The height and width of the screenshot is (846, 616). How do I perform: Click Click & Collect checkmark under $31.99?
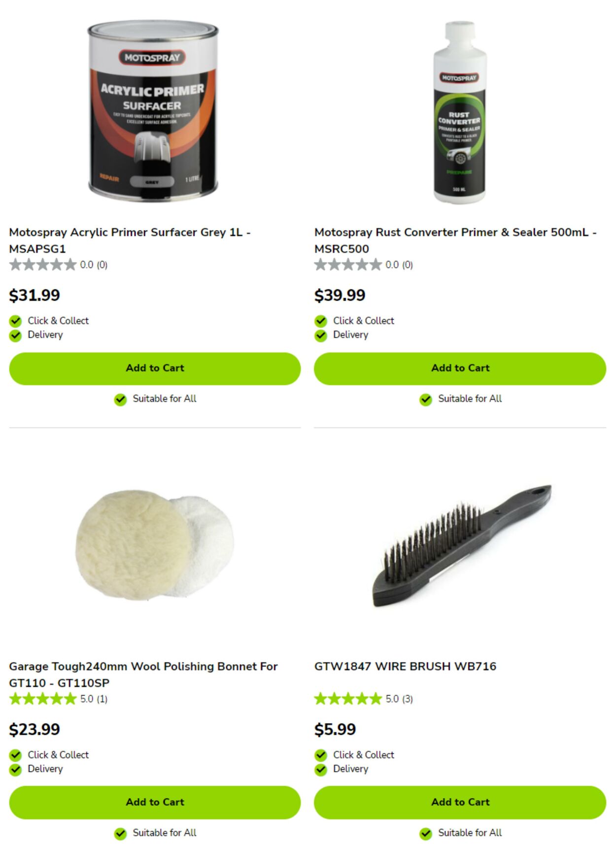pyautogui.click(x=15, y=321)
